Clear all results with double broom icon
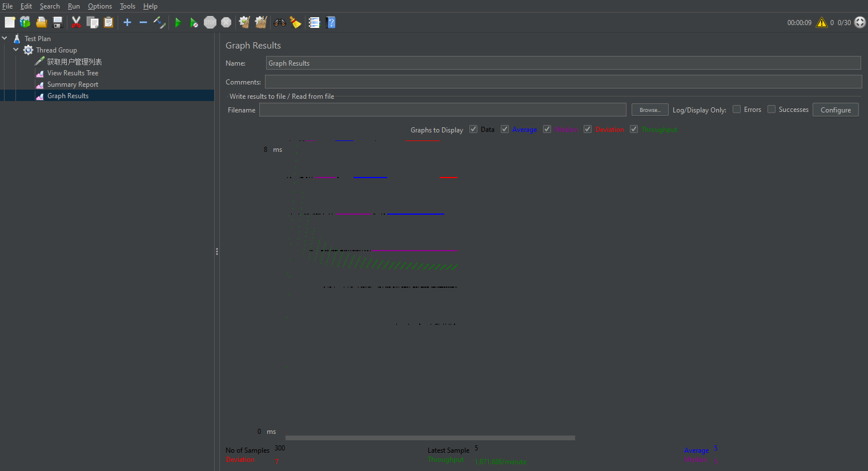The height and width of the screenshot is (471, 868). 261,22
